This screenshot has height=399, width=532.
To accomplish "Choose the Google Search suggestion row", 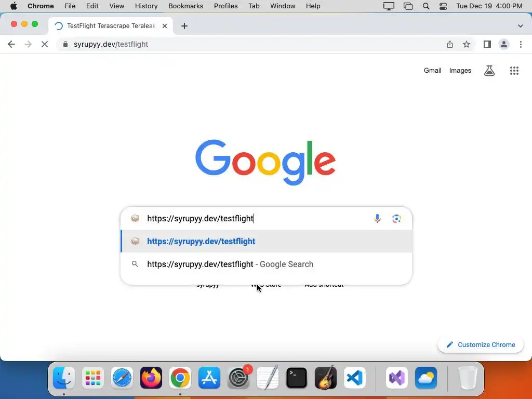I will (267, 264).
